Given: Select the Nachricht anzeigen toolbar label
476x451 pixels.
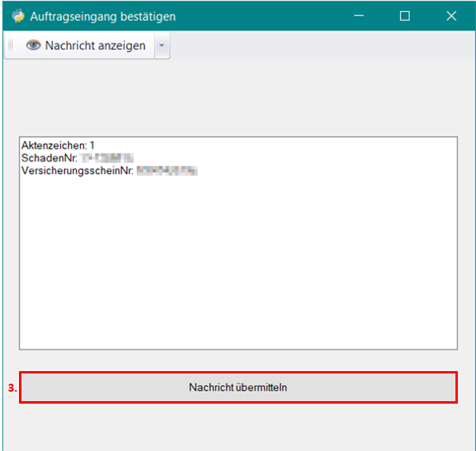Looking at the screenshot, I should [95, 46].
